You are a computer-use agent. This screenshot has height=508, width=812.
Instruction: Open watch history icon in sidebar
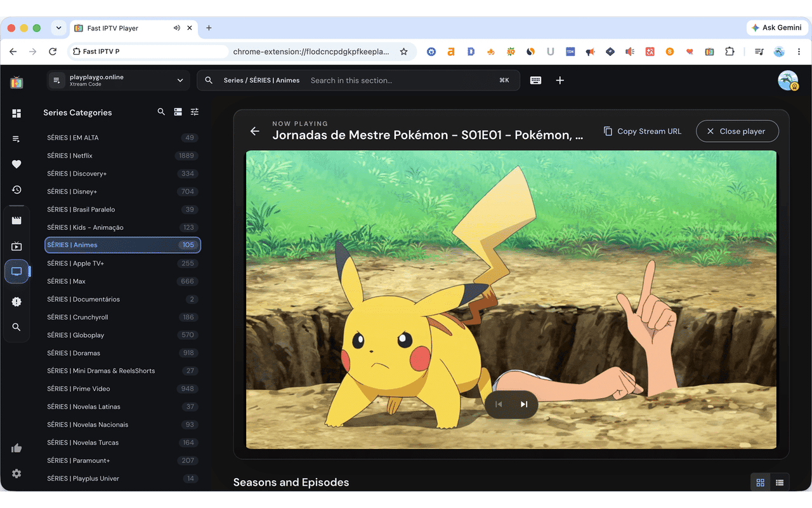point(16,189)
